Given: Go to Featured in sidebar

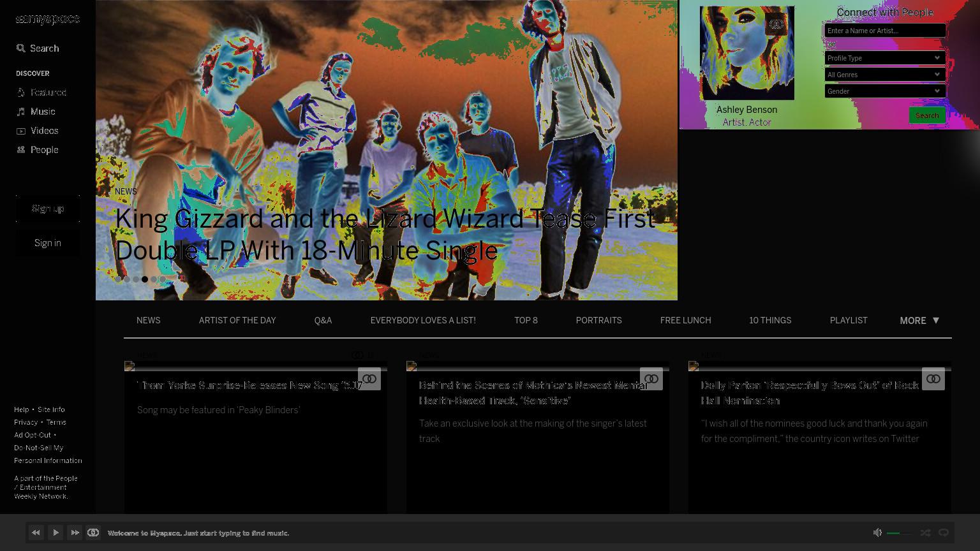Looking at the screenshot, I should 48,92.
